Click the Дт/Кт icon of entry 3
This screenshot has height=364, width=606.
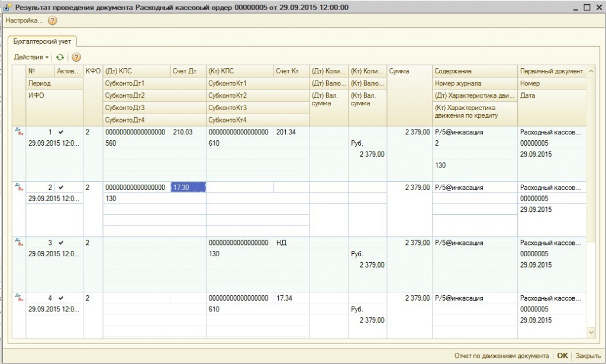click(x=19, y=243)
